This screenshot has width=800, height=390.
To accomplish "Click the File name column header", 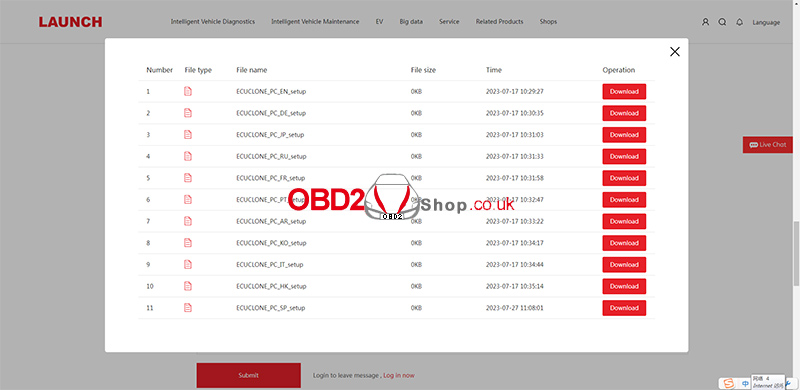I will (x=252, y=70).
